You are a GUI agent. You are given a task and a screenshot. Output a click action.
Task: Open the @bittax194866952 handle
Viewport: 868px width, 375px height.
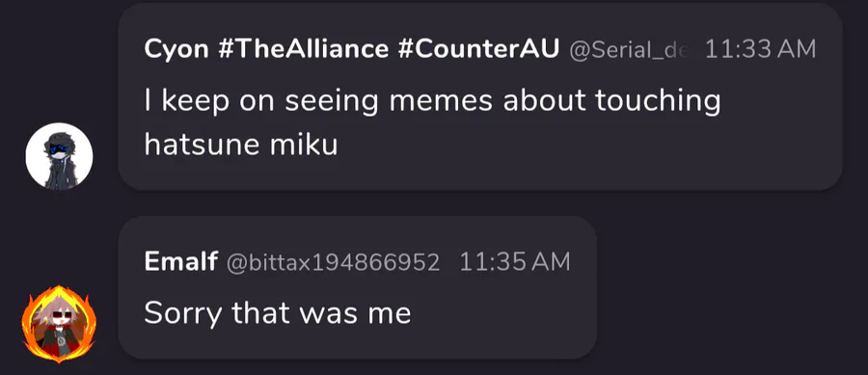coord(334,262)
